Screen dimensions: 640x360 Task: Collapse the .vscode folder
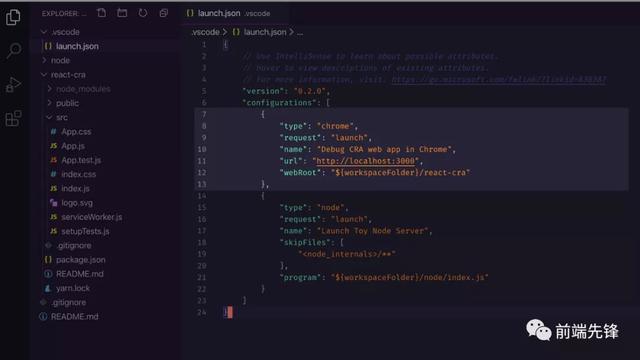tap(66, 32)
